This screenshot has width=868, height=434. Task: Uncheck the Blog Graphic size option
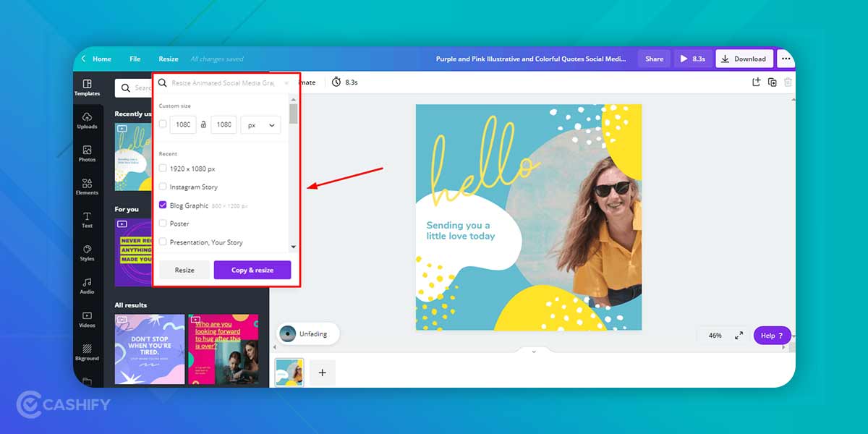coord(163,205)
